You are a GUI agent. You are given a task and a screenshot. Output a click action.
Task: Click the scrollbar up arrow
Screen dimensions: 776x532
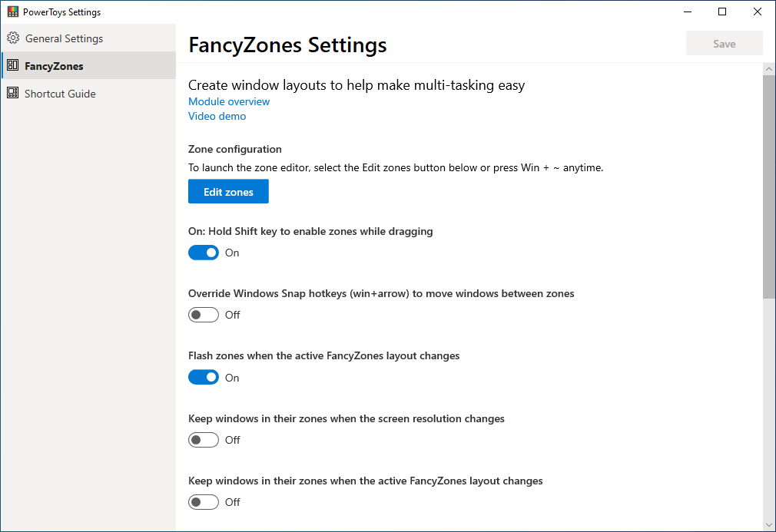769,69
